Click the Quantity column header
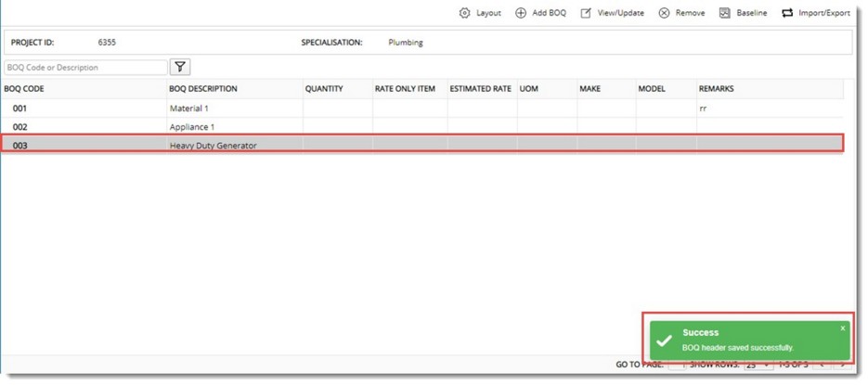Image resolution: width=868 pixels, height=385 pixels. coord(324,89)
